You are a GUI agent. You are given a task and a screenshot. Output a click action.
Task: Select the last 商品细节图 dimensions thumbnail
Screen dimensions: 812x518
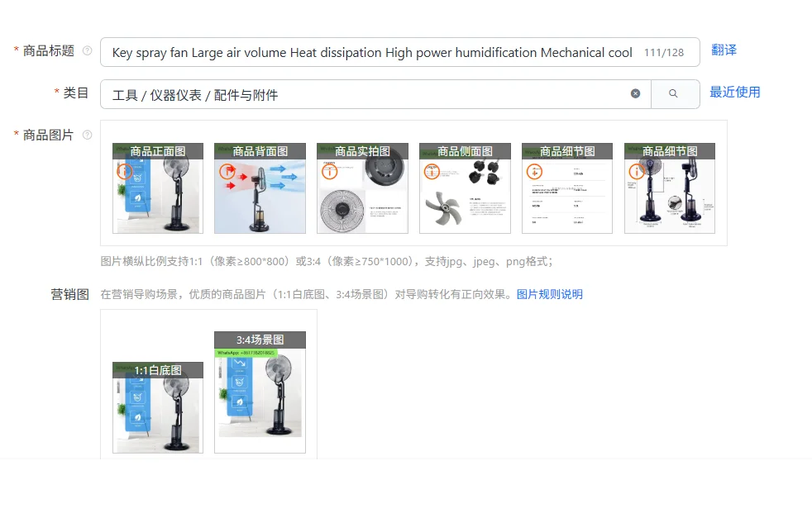click(670, 188)
